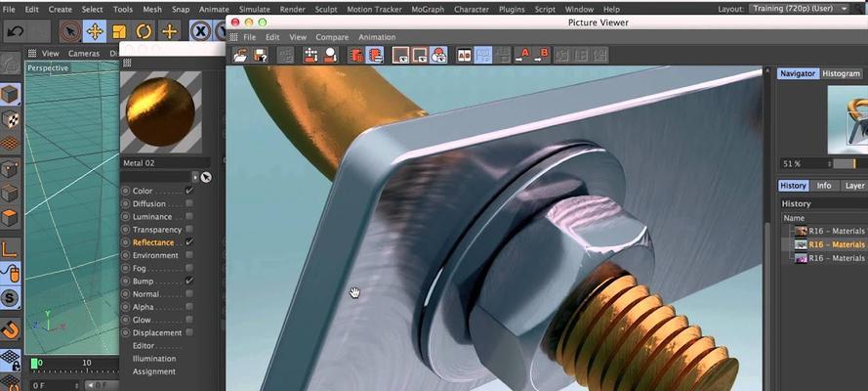Enable the Fog channel checkbox
Screen dimensions: 868x391
[189, 268]
